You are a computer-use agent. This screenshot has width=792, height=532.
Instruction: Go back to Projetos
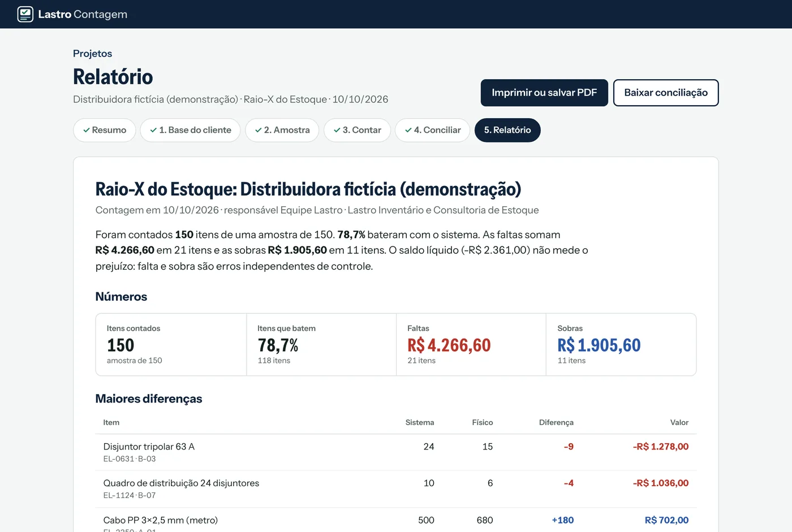92,54
